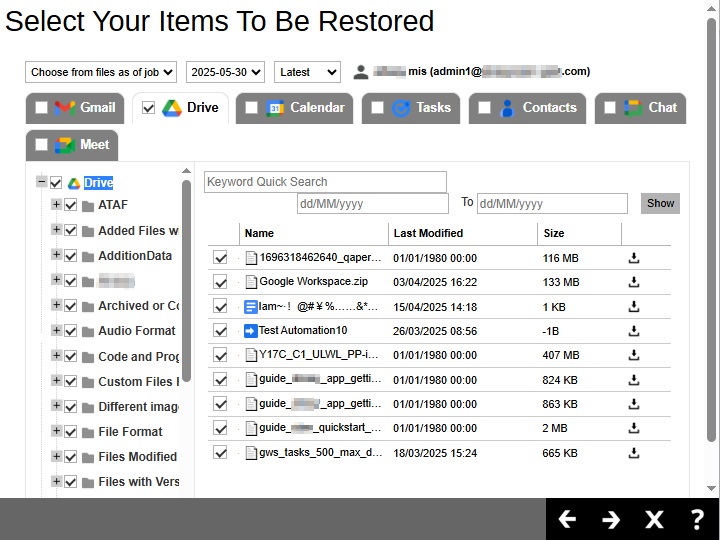Uncheck the ATAF folder checkbox
This screenshot has width=720, height=540.
[x=71, y=205]
